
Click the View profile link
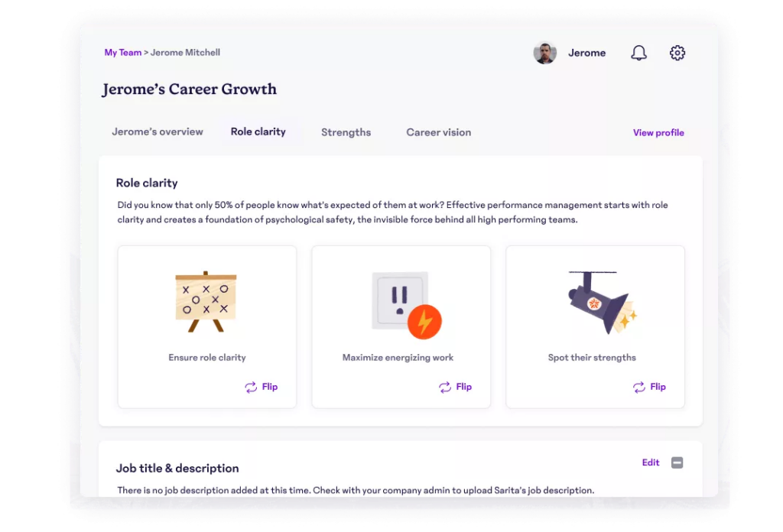(658, 133)
